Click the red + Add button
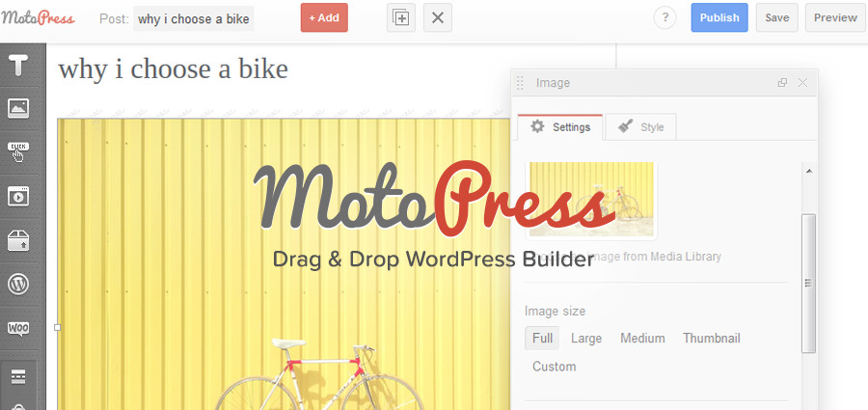Screen dimensions: 868x410 324,17
